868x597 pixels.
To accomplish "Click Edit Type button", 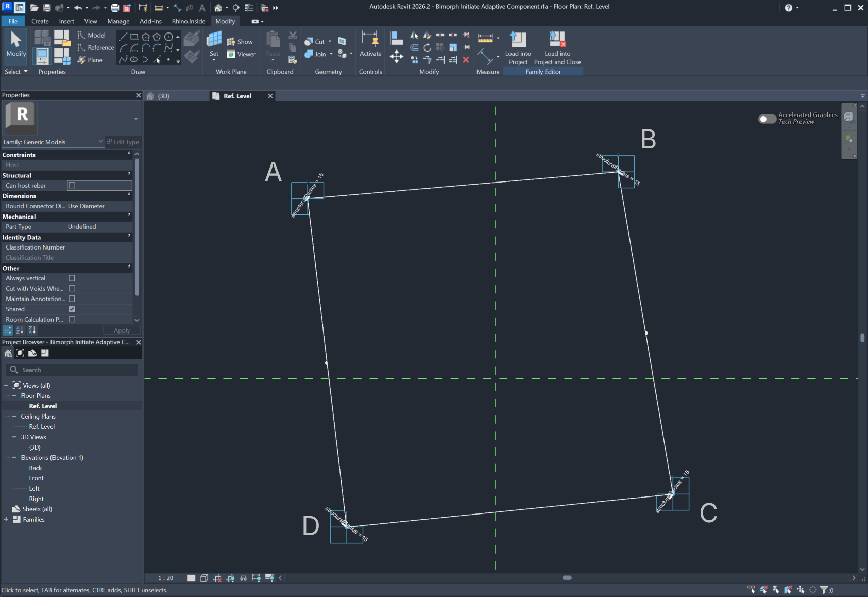I will 123,142.
